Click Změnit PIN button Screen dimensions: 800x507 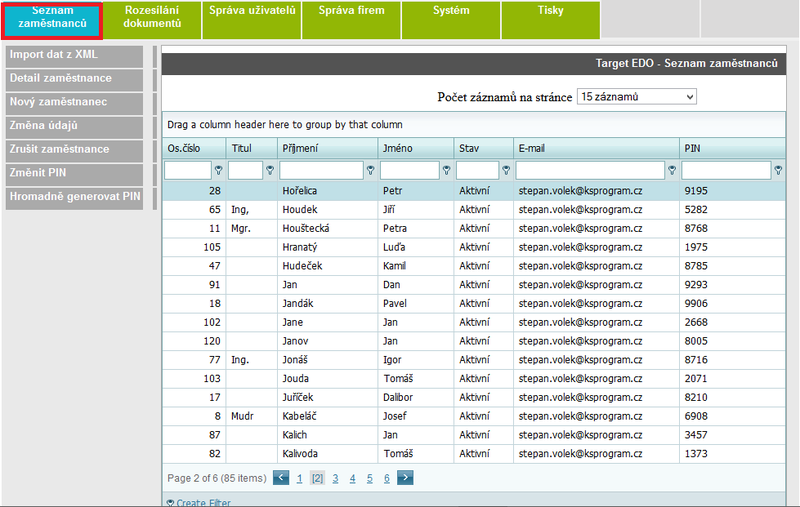74,174
